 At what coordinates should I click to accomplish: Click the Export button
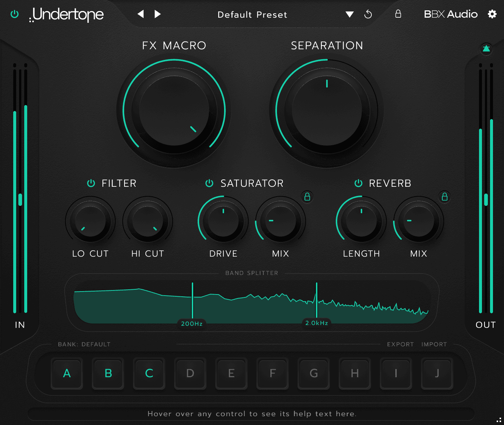(400, 344)
